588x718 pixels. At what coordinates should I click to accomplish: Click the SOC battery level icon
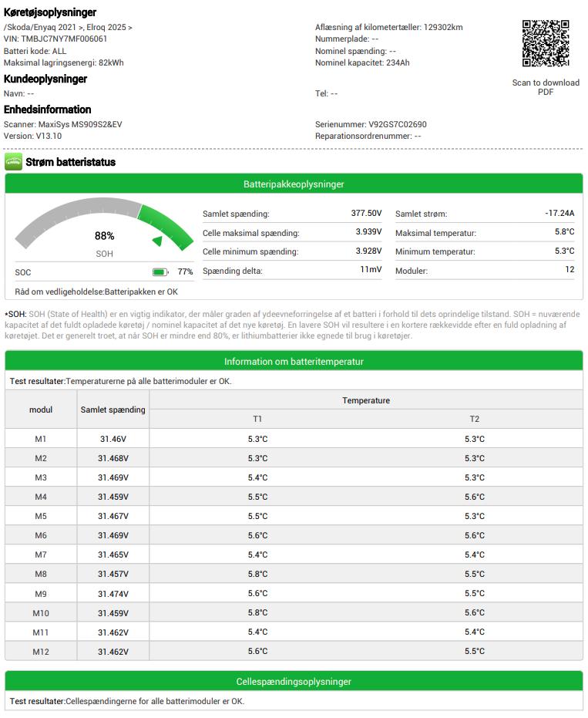pos(160,272)
